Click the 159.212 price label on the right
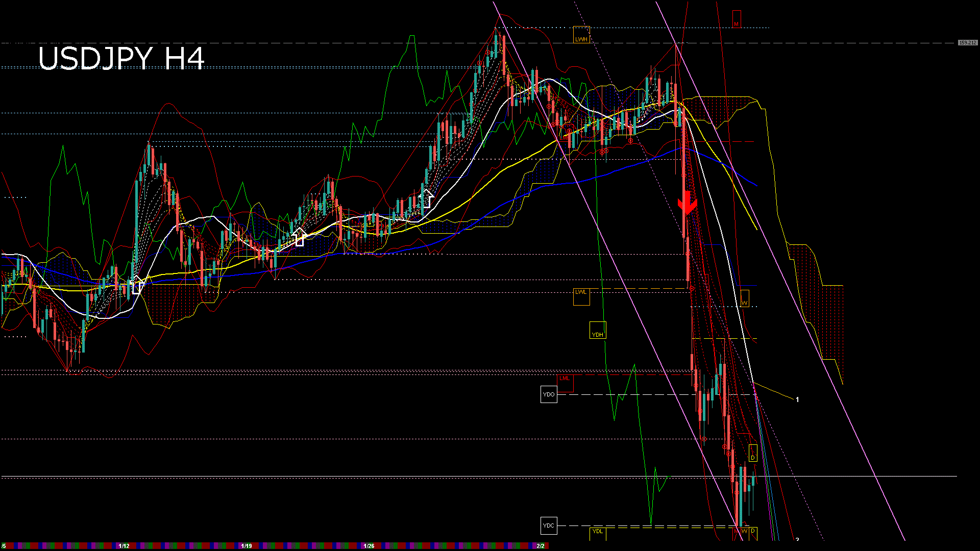Viewport: 980px width, 551px height. [967, 42]
